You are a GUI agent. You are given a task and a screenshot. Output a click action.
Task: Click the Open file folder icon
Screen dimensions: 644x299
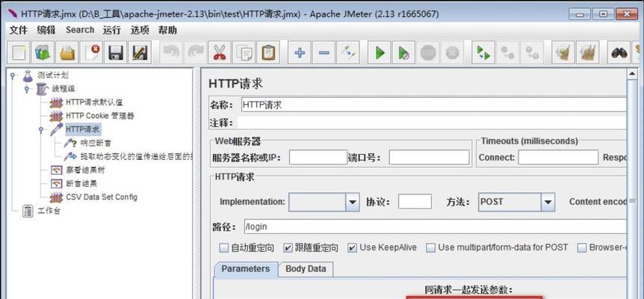click(67, 52)
